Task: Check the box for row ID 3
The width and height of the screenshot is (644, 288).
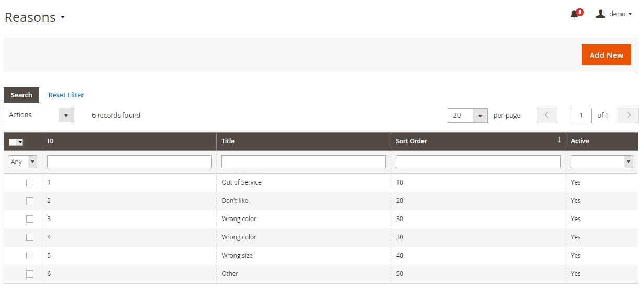Action: coord(30,219)
